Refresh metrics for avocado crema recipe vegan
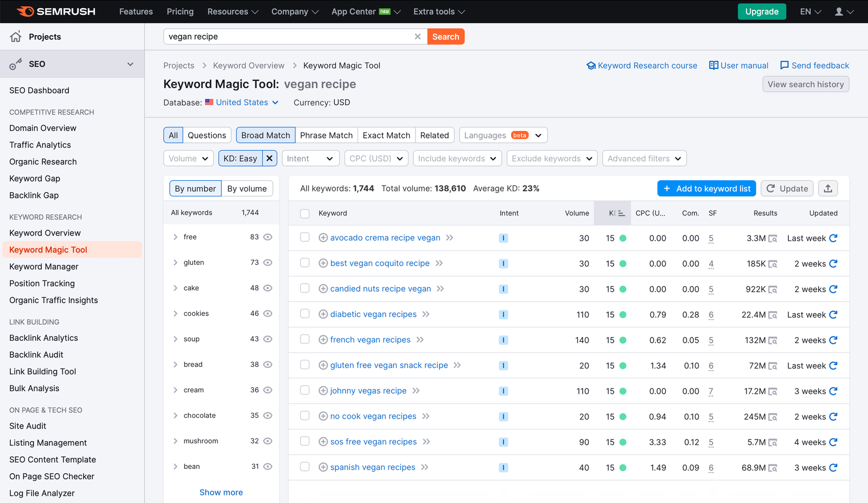The height and width of the screenshot is (503, 868). (x=833, y=238)
